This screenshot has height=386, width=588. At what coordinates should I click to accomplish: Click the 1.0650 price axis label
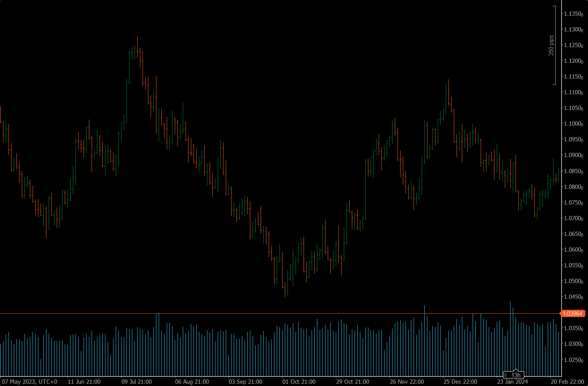[573, 234]
